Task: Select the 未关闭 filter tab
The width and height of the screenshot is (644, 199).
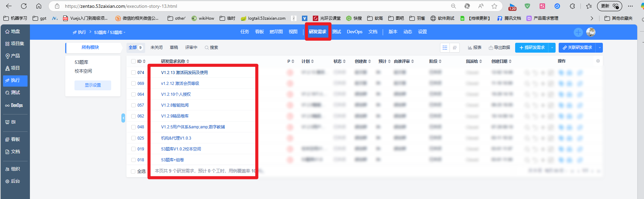Action: click(156, 48)
